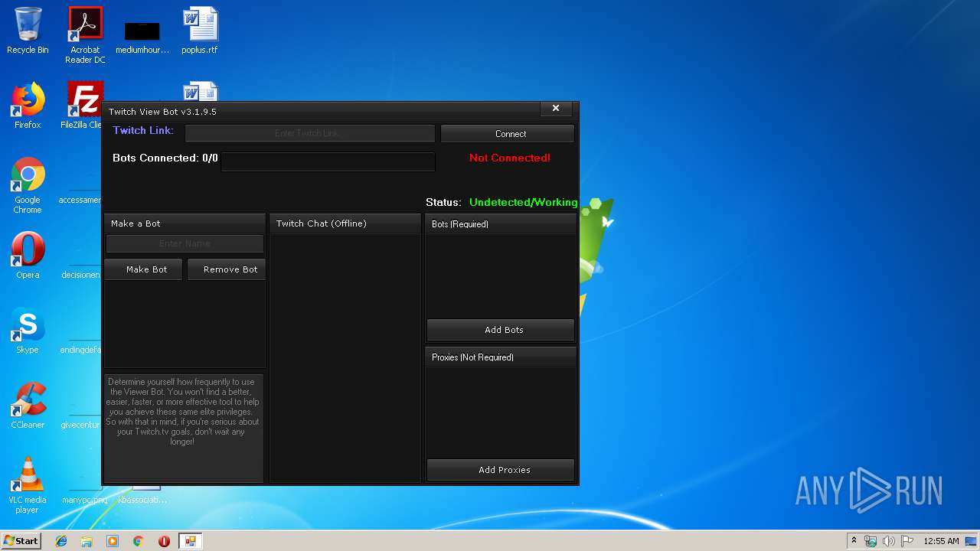Open Acrobat Reader DC desktop icon
The height and width of the screenshot is (551, 980).
coord(85,35)
